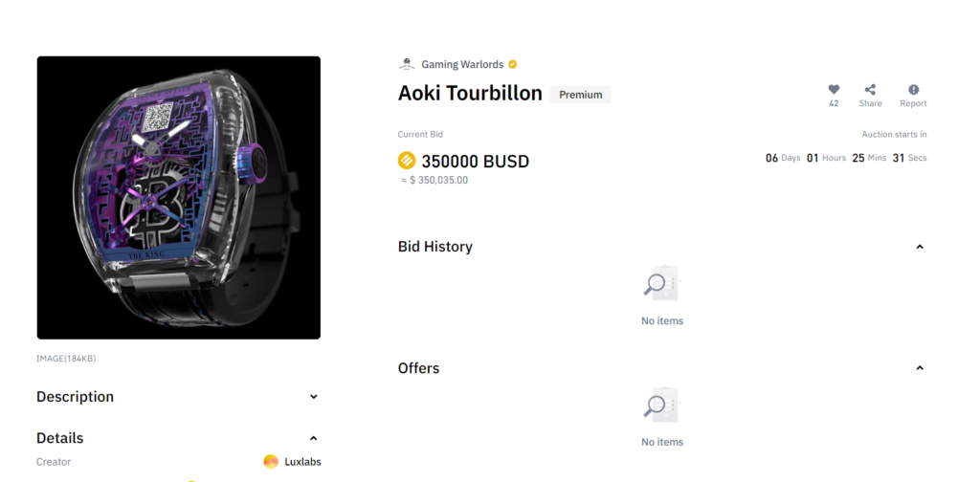Image resolution: width=980 pixels, height=482 pixels.
Task: Click the magnifier icon under Bid History
Action: tap(662, 283)
